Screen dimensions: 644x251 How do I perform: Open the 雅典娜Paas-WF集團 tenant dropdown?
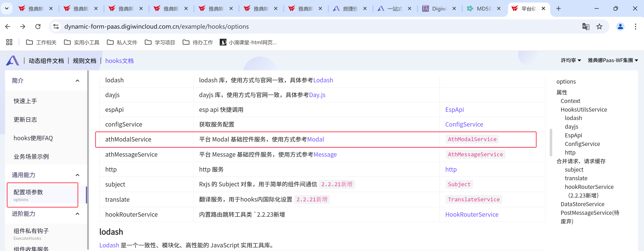pyautogui.click(x=613, y=60)
